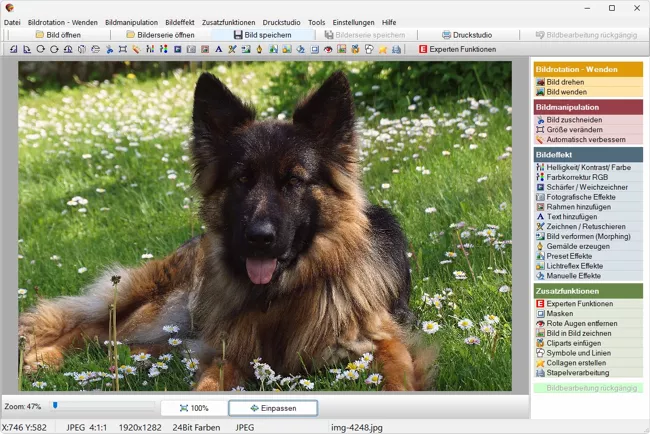Click the icon beside Zeichnen / Retuschieren

click(x=540, y=226)
